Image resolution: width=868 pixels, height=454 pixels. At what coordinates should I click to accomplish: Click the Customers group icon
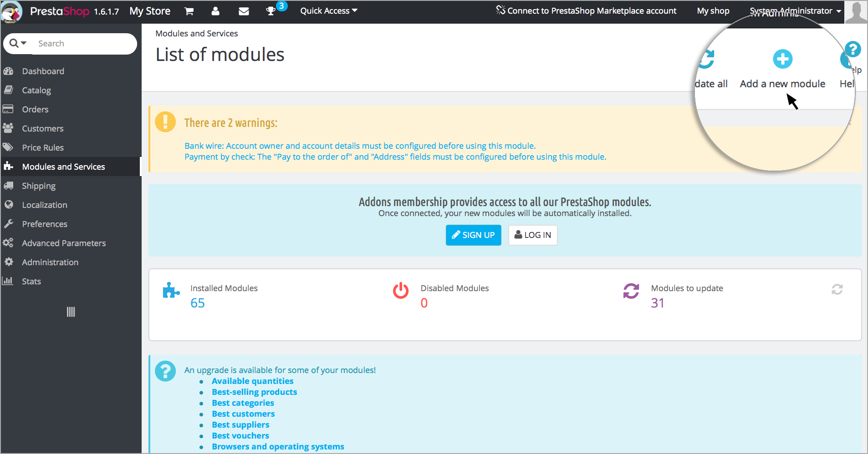8,128
